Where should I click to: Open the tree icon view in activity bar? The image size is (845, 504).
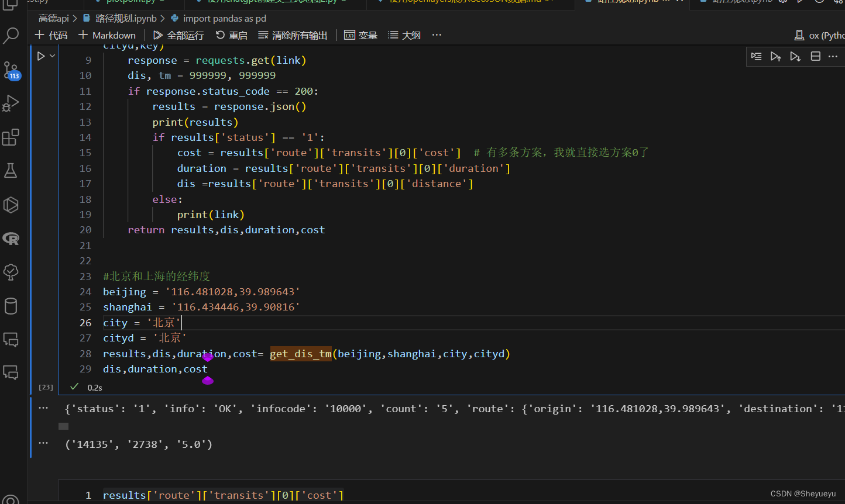coord(11,272)
